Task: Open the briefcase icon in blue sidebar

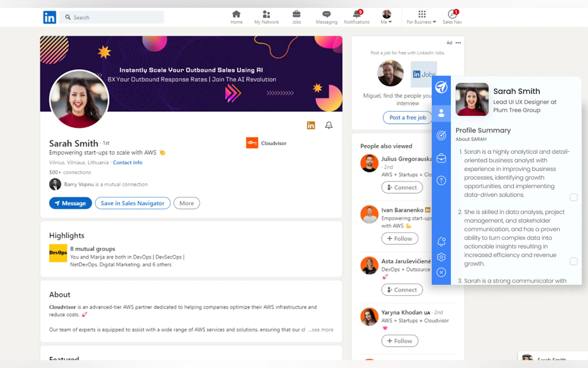Action: (x=441, y=159)
